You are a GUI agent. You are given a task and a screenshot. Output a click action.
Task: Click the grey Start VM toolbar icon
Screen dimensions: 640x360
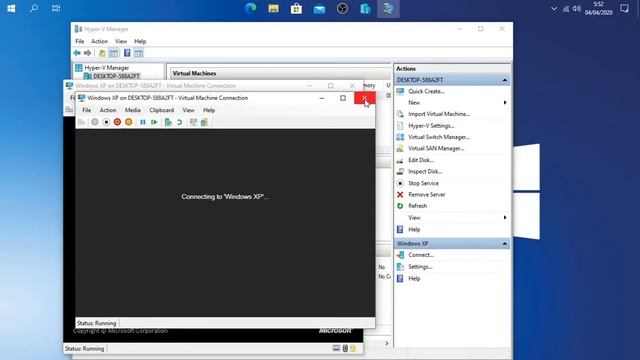click(95, 122)
